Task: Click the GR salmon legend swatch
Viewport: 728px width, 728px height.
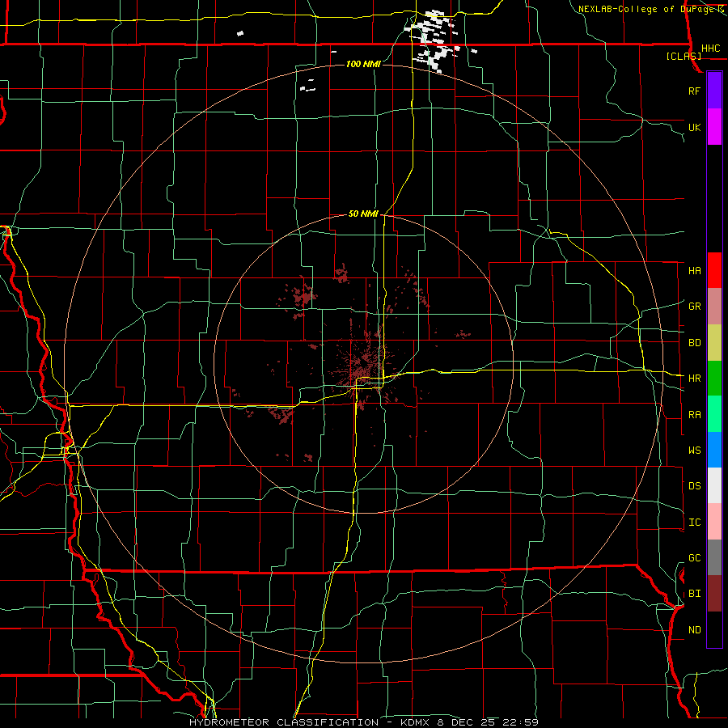Action: pyautogui.click(x=714, y=306)
